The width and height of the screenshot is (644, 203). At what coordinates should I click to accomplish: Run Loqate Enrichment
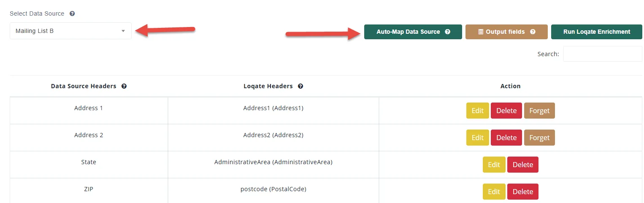596,32
